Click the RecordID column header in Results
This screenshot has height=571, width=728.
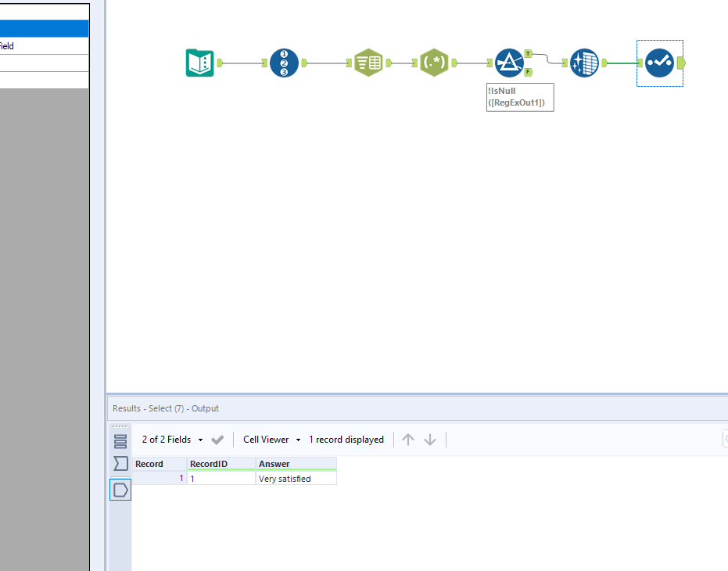point(208,463)
